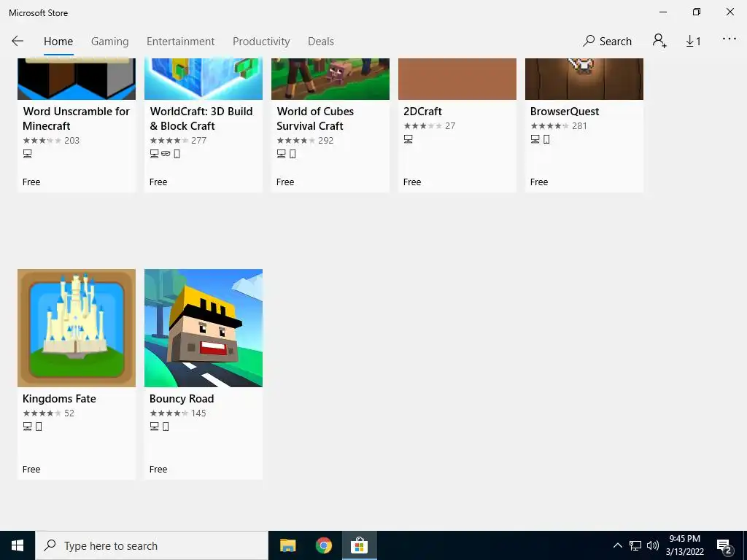This screenshot has width=747, height=560.
Task: Click the taskbar search box
Action: coord(152,545)
